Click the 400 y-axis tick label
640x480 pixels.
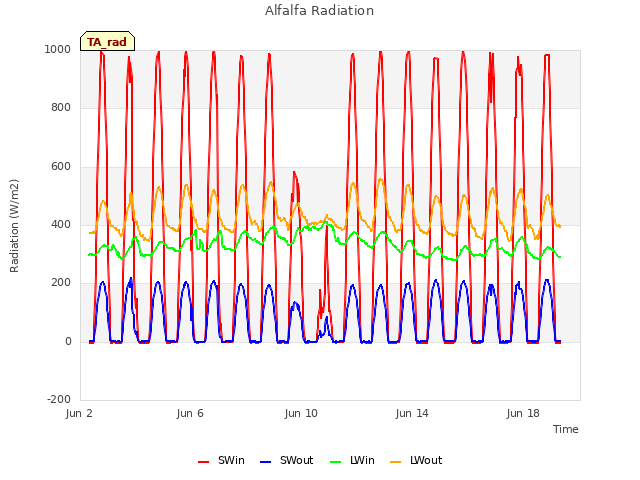click(61, 225)
